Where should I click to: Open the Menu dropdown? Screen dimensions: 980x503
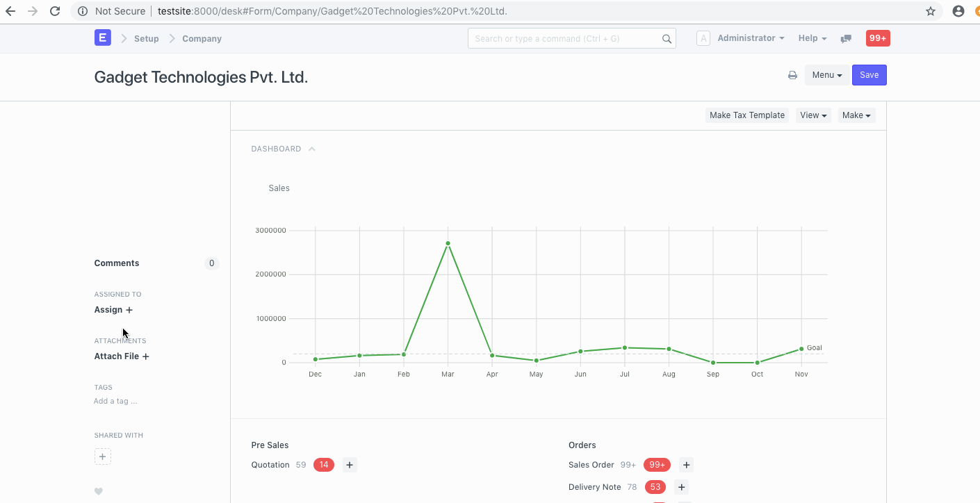827,75
